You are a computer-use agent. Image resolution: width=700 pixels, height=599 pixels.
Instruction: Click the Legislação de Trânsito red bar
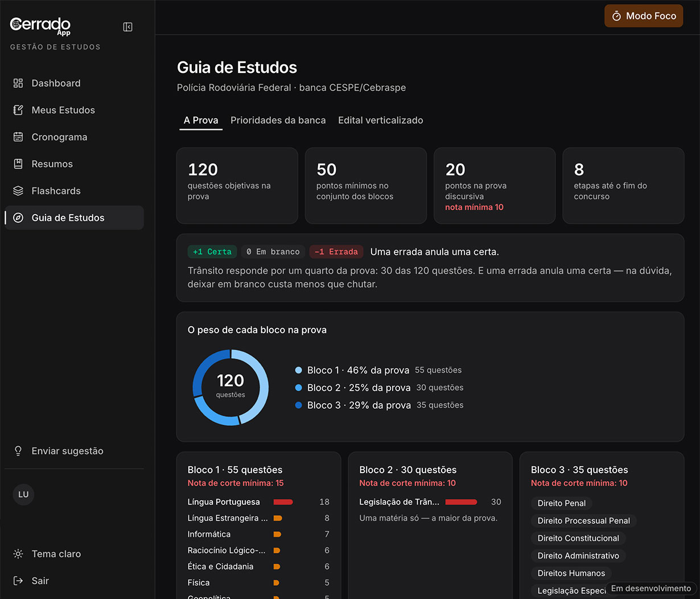pos(462,502)
